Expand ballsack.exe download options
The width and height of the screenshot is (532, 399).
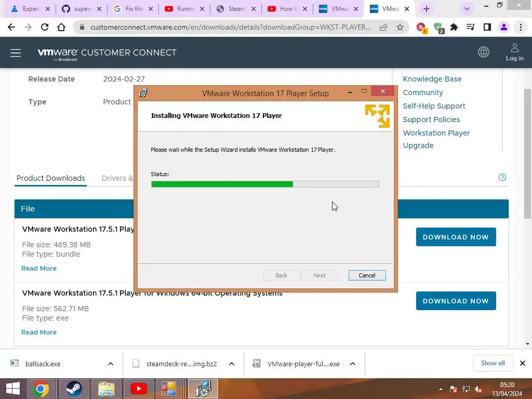click(x=111, y=364)
